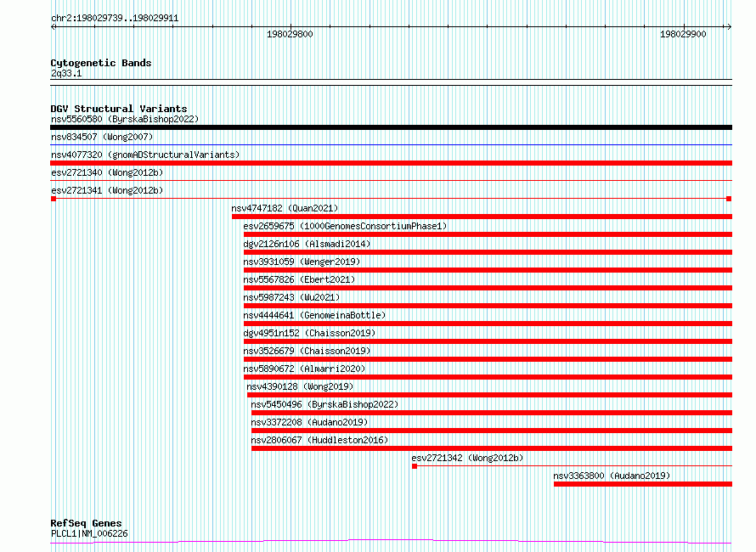Open gene PLCL1|NM_006226
This screenshot has width=756, height=552.
tap(89, 533)
